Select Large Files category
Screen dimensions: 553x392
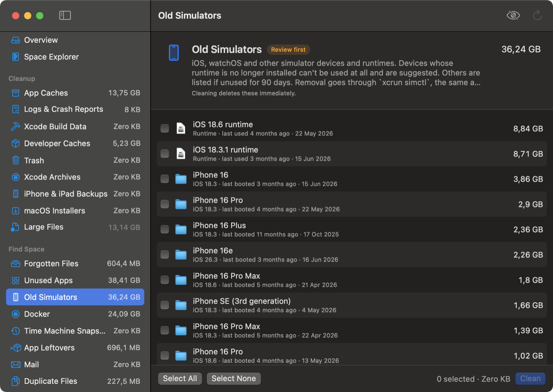75,227
